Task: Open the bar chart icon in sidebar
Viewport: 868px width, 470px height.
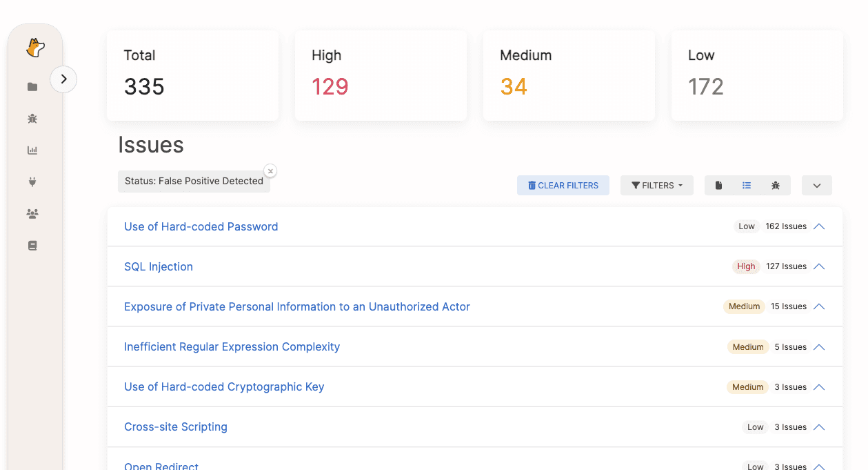Action: tap(32, 150)
